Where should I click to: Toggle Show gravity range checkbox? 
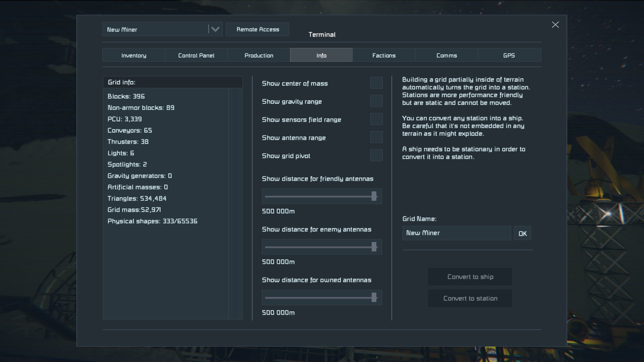[376, 101]
